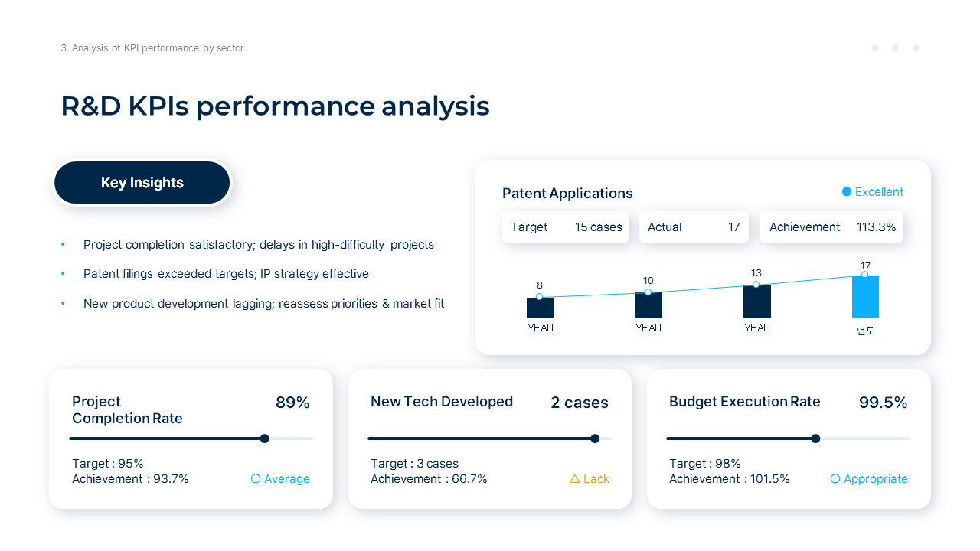Click the Budget Execution Rate slider knob
Viewport: 980px width, 551px height.
(815, 439)
